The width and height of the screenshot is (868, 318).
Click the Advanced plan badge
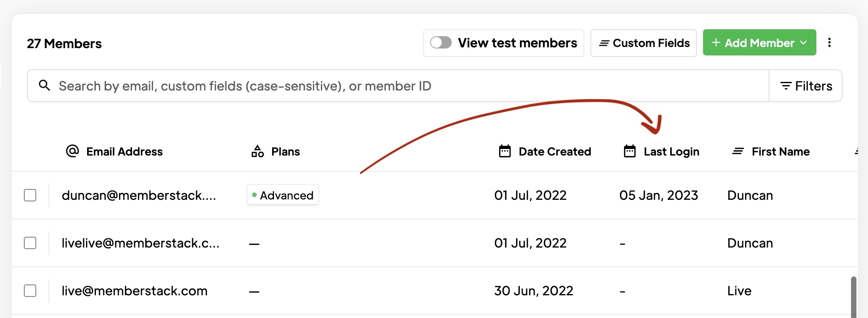pyautogui.click(x=283, y=195)
